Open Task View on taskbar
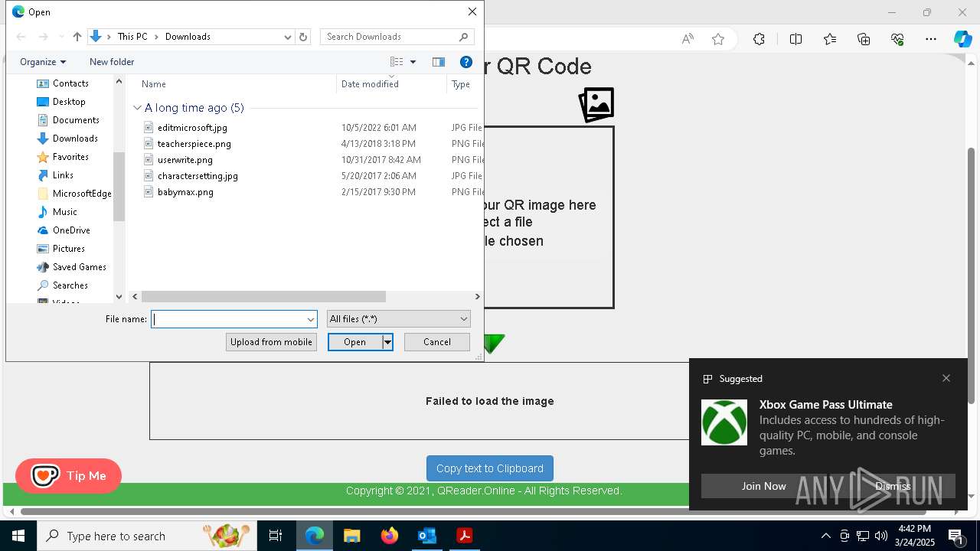The image size is (980, 551). pos(276,536)
